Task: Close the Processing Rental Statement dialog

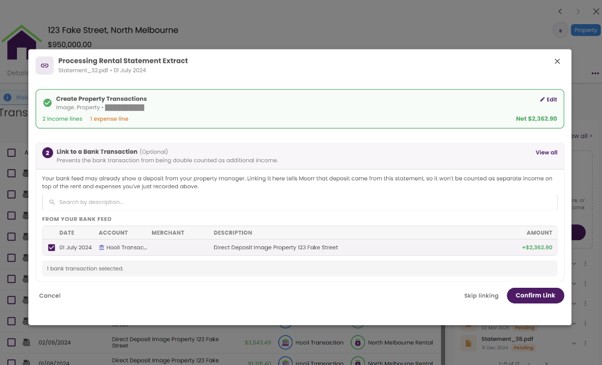Action: coord(557,61)
